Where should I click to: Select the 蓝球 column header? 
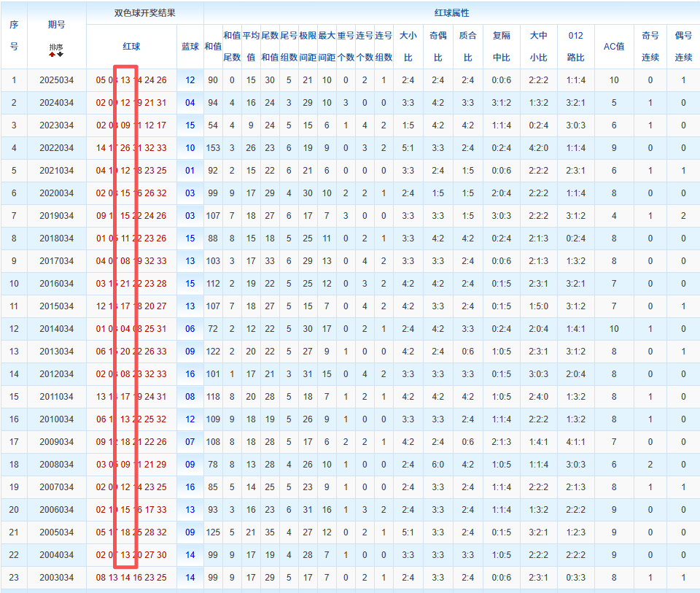[190, 47]
